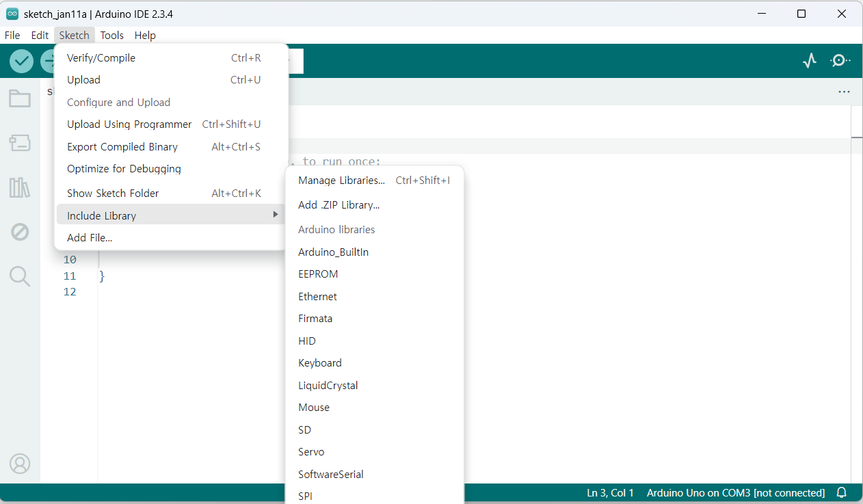Open the Help menu
The width and height of the screenshot is (863, 504).
(x=145, y=36)
